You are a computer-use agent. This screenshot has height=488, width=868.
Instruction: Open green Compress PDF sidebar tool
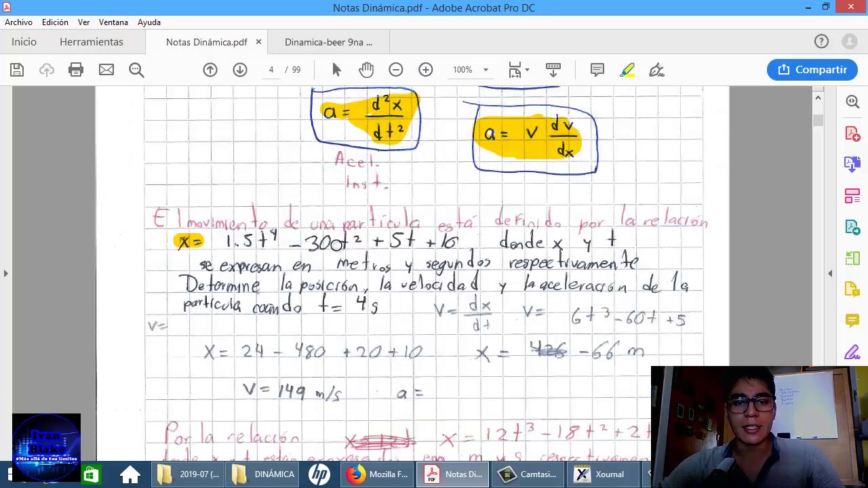coord(852,258)
